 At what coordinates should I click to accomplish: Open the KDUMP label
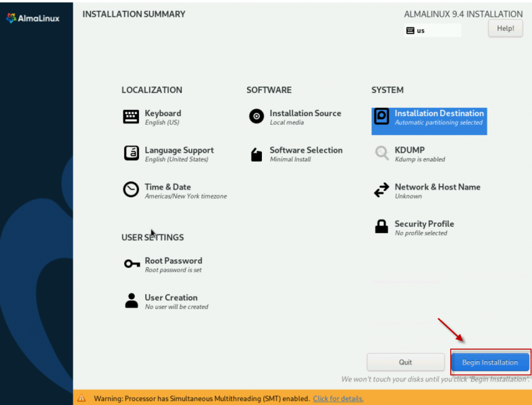click(x=410, y=150)
